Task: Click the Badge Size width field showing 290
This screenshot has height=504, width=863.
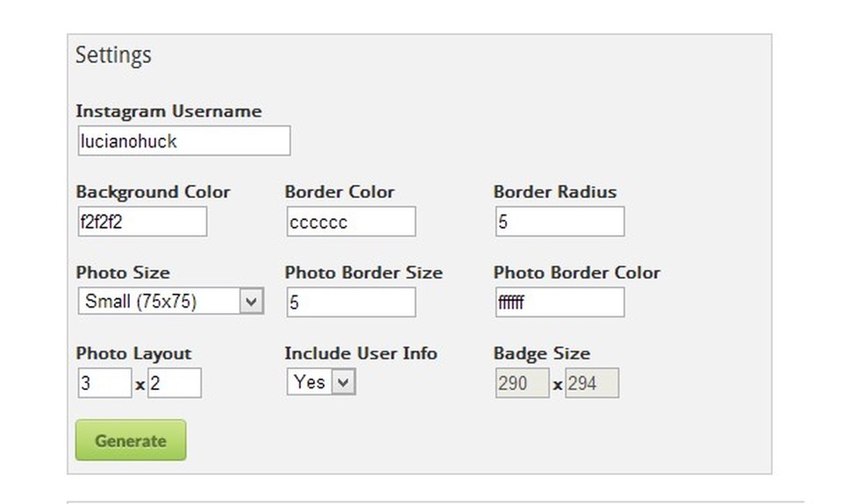Action: coord(522,383)
